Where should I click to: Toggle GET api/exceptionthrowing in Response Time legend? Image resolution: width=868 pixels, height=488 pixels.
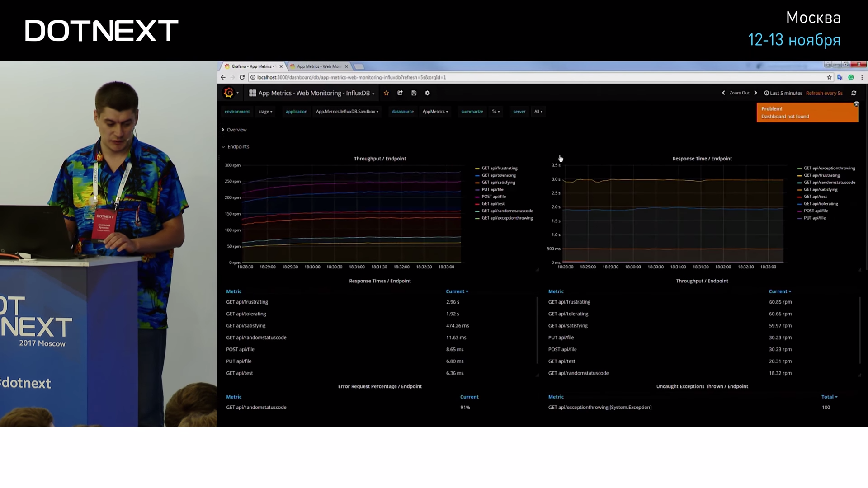(829, 168)
